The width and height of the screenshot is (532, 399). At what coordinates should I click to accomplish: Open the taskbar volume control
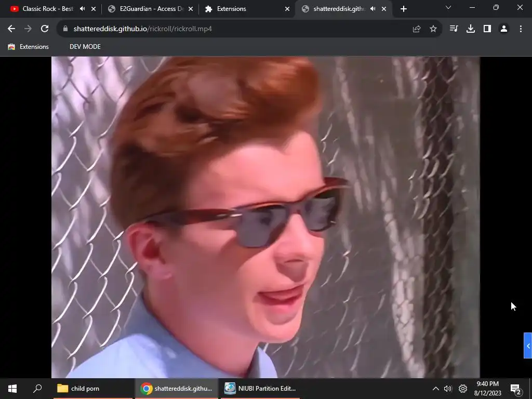pos(448,389)
